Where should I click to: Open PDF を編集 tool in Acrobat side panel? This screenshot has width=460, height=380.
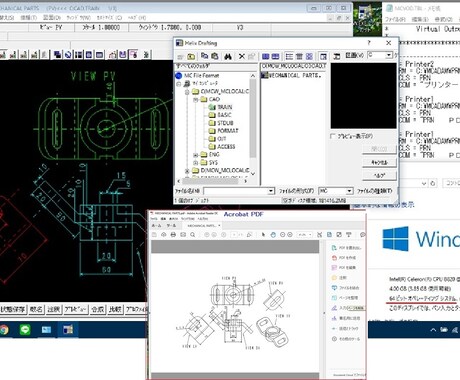[x=344, y=268]
